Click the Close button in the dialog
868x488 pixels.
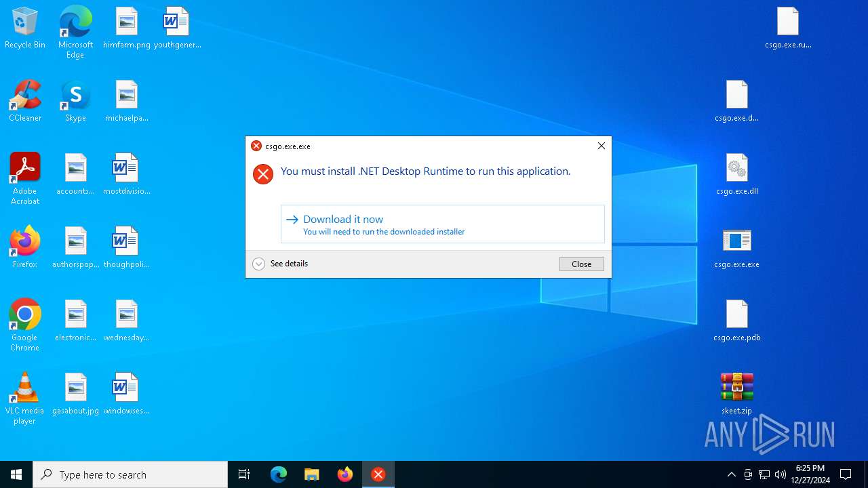click(x=581, y=264)
